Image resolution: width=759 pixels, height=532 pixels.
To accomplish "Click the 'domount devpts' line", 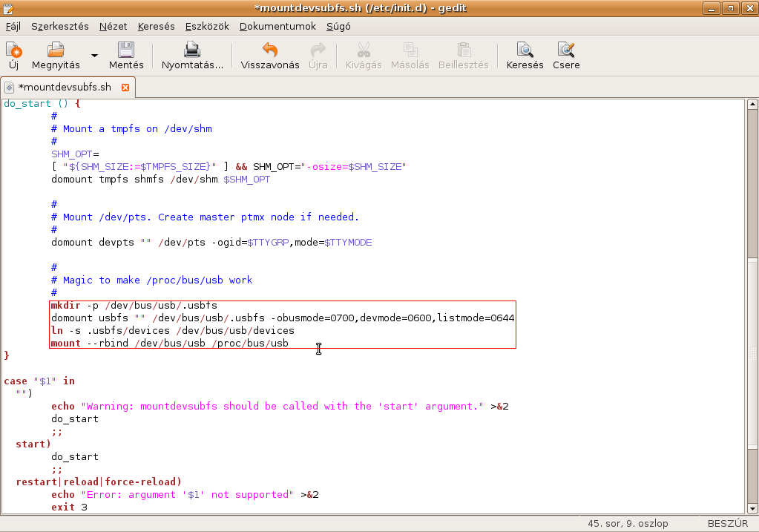I will pos(211,242).
